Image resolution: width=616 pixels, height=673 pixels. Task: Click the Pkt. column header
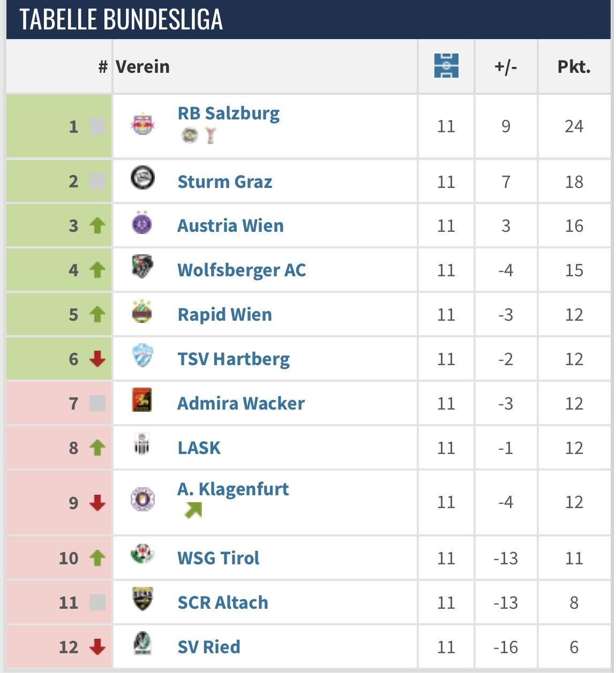pos(574,66)
